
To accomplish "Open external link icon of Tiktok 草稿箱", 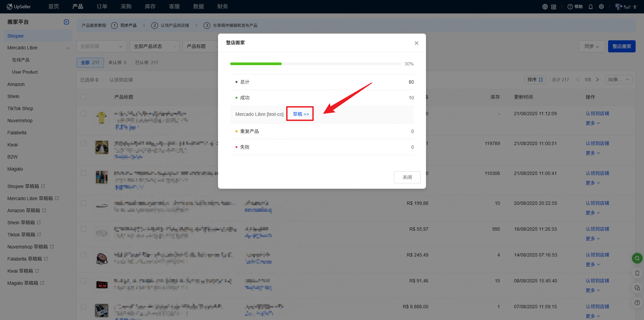I will pyautogui.click(x=39, y=234).
